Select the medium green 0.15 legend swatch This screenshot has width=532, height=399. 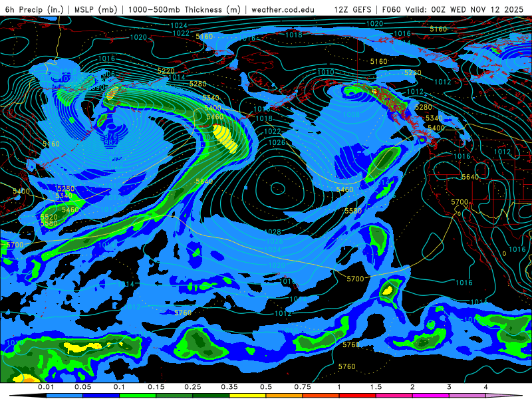[174, 396]
